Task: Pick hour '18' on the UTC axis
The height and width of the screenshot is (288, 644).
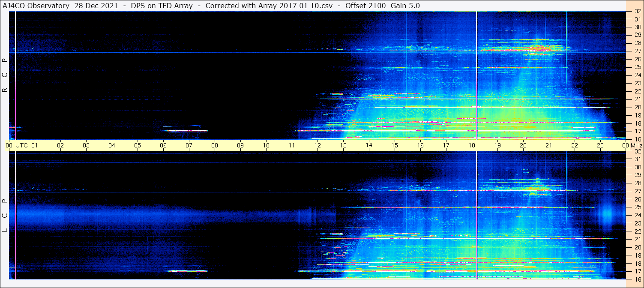Action: 472,145
